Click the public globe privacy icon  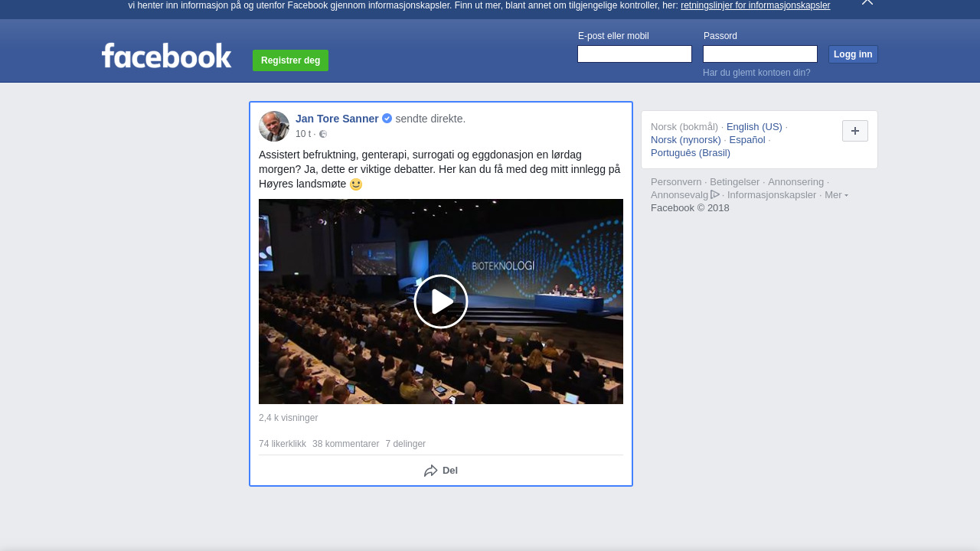coord(323,134)
